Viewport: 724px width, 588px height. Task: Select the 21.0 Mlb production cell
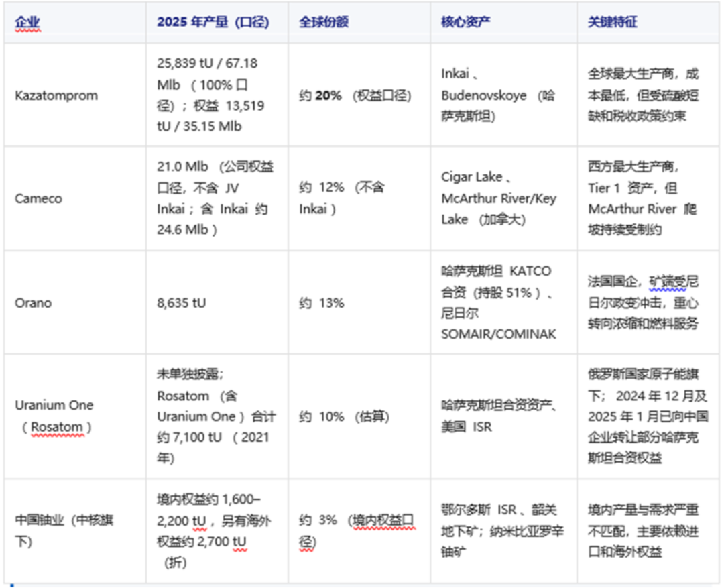[217, 198]
